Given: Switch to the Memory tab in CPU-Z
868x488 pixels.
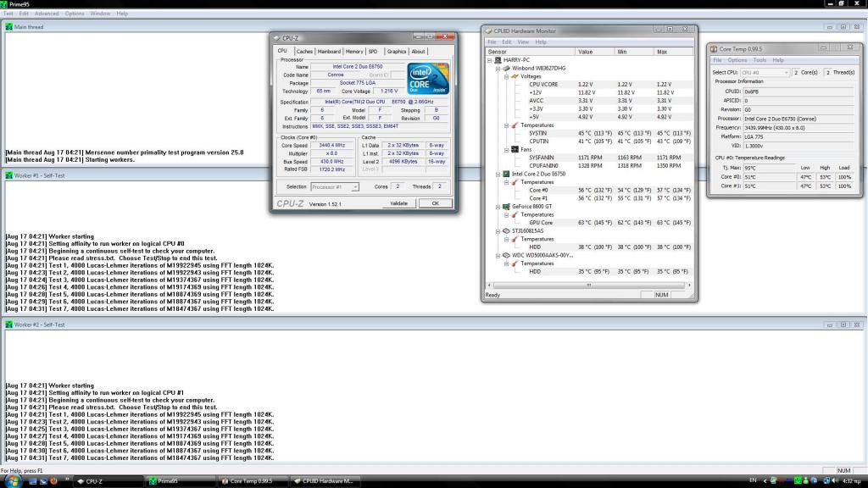Looking at the screenshot, I should [x=354, y=52].
